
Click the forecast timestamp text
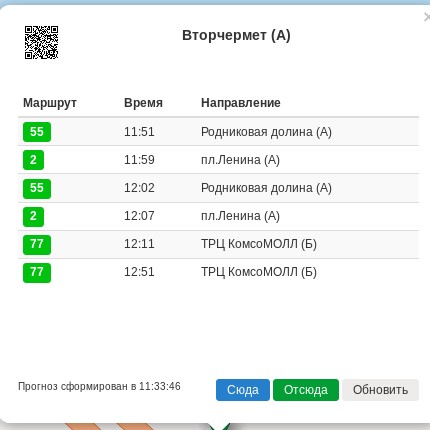coord(99,386)
